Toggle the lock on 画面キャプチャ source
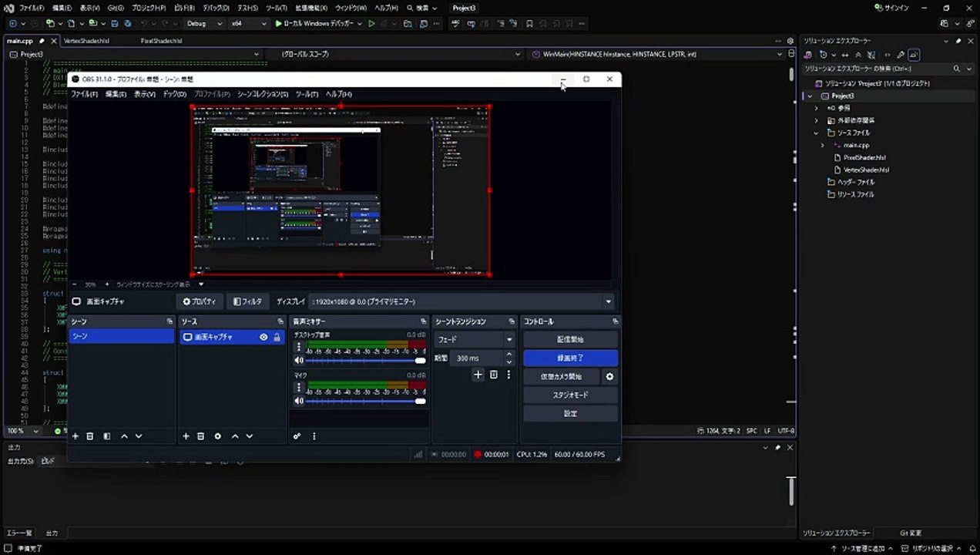 point(277,337)
